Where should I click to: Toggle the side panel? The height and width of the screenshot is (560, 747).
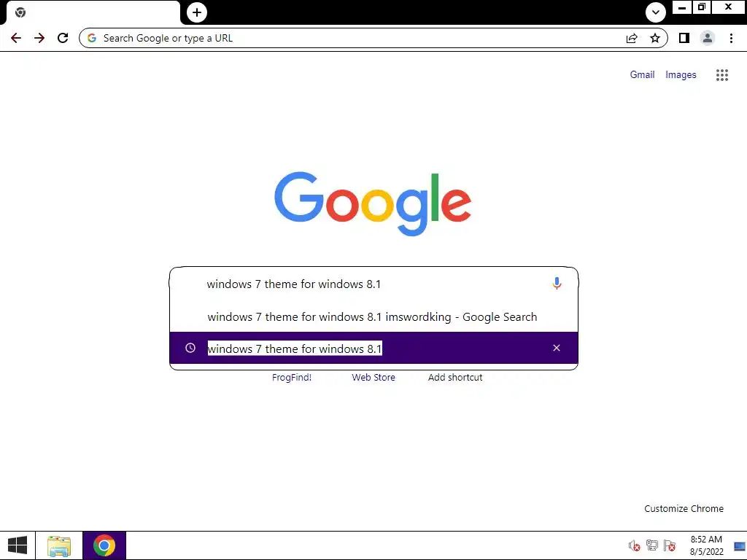tap(684, 38)
